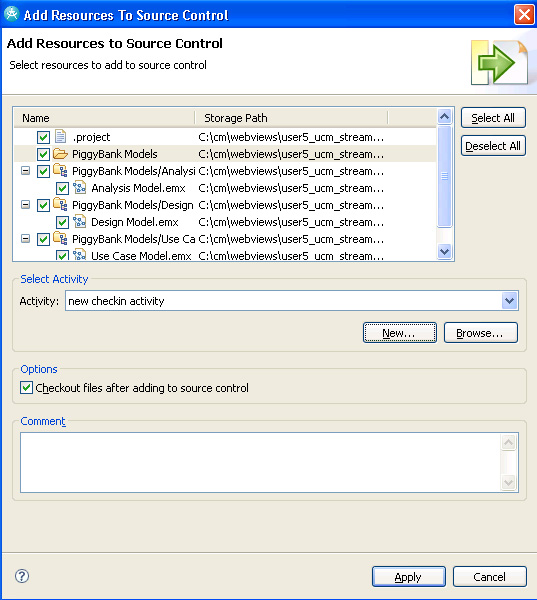Open the Activity dropdown list
Screen dimensions: 537x600
click(509, 301)
